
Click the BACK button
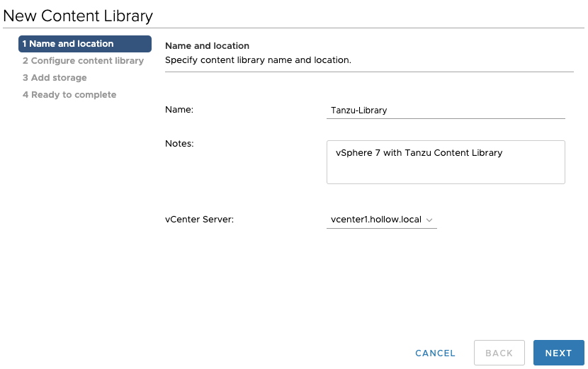499,353
